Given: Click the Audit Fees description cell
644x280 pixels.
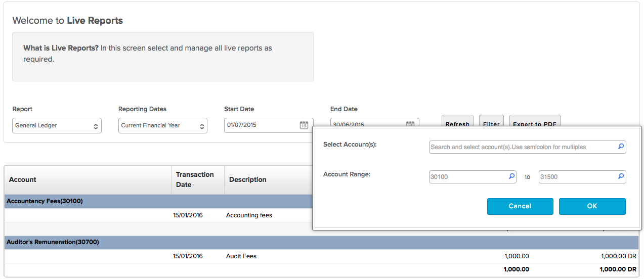Looking at the screenshot, I should pyautogui.click(x=241, y=256).
